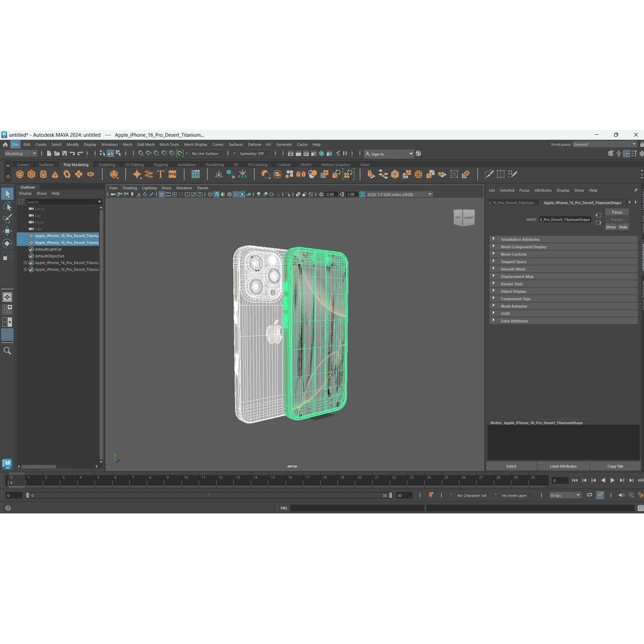The image size is (644, 644).
Task: Create a platonic solid from the shelf
Action: tap(114, 174)
